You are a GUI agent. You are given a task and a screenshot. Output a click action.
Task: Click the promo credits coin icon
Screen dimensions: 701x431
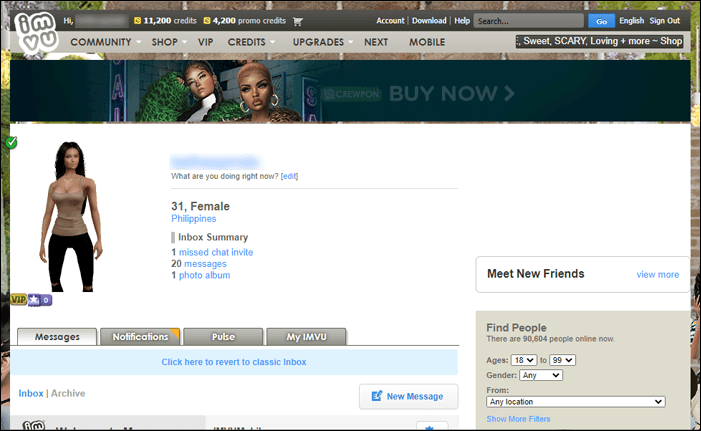207,21
